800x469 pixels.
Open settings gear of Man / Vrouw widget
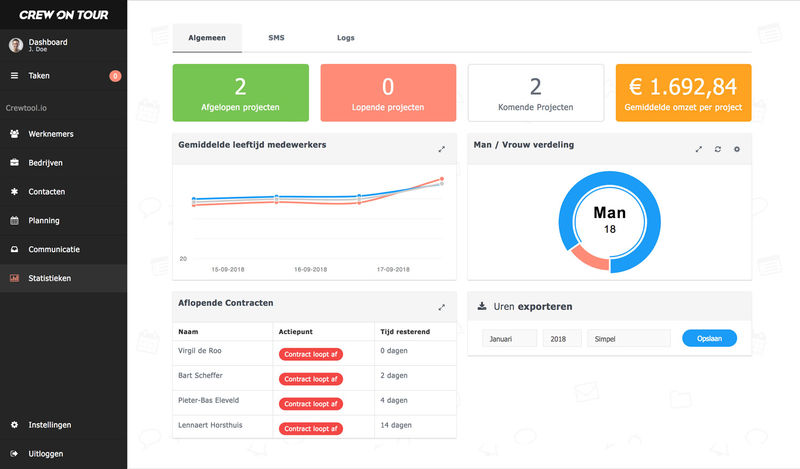[x=737, y=149]
